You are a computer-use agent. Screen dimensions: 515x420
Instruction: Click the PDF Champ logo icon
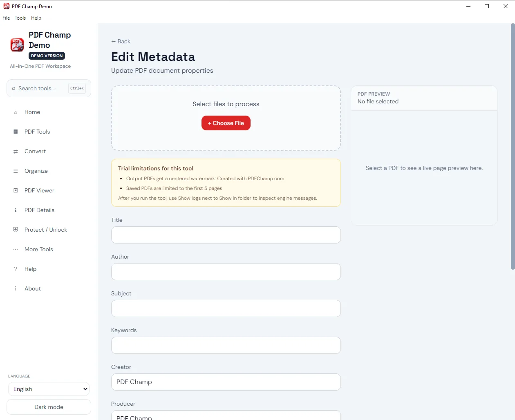pyautogui.click(x=17, y=45)
